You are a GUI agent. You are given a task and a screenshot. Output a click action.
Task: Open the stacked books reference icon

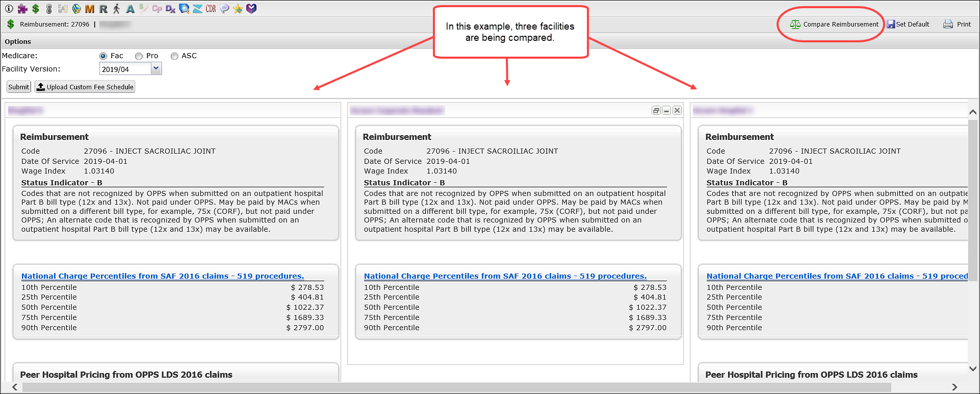[x=76, y=9]
